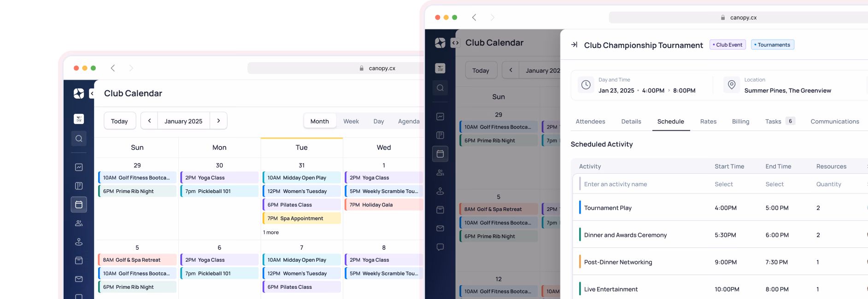This screenshot has height=299, width=868.
Task: Open the members people icon in left window sidebar
Action: [79, 223]
